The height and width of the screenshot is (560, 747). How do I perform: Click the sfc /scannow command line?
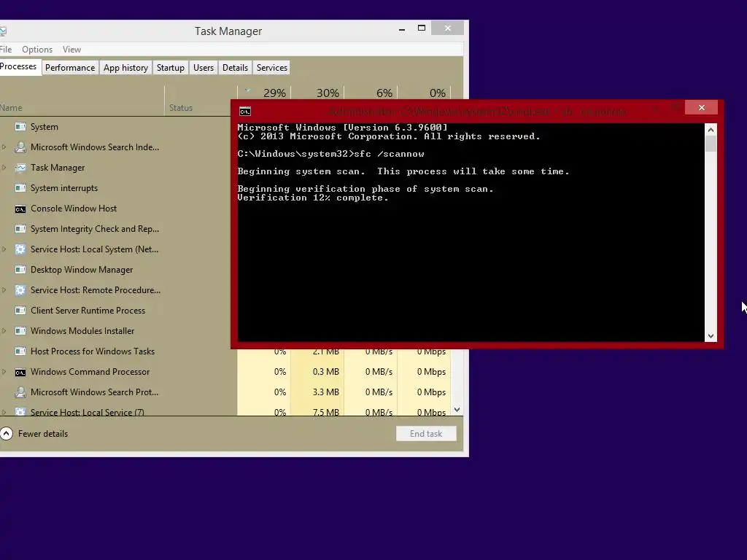tap(330, 154)
